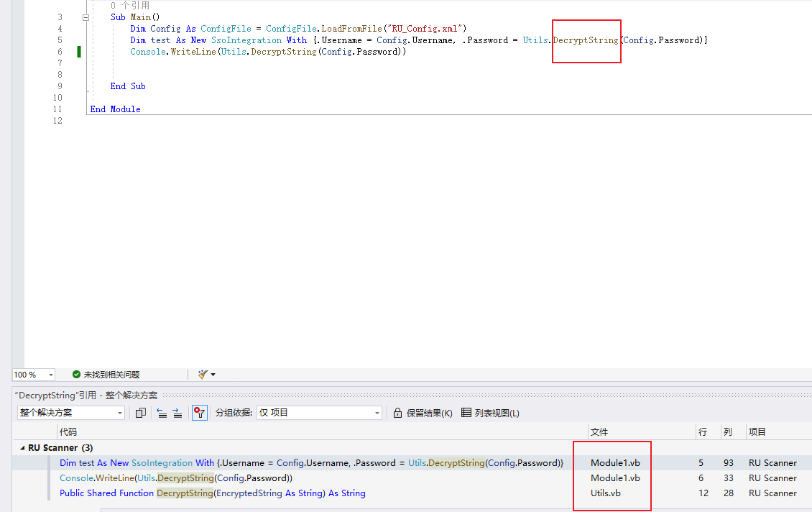The image size is (812, 512).
Task: Toggle the lock-filter funnel icon
Action: pyautogui.click(x=199, y=413)
